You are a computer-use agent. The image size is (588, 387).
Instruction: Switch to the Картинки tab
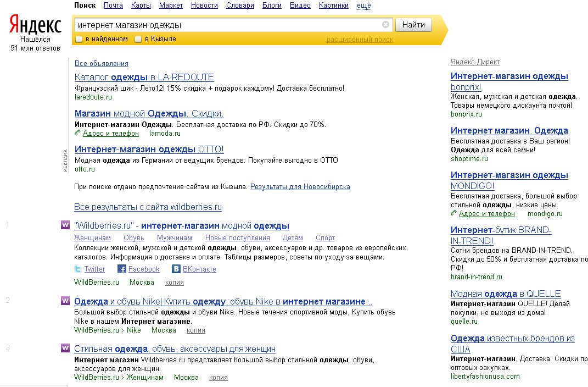pos(333,5)
